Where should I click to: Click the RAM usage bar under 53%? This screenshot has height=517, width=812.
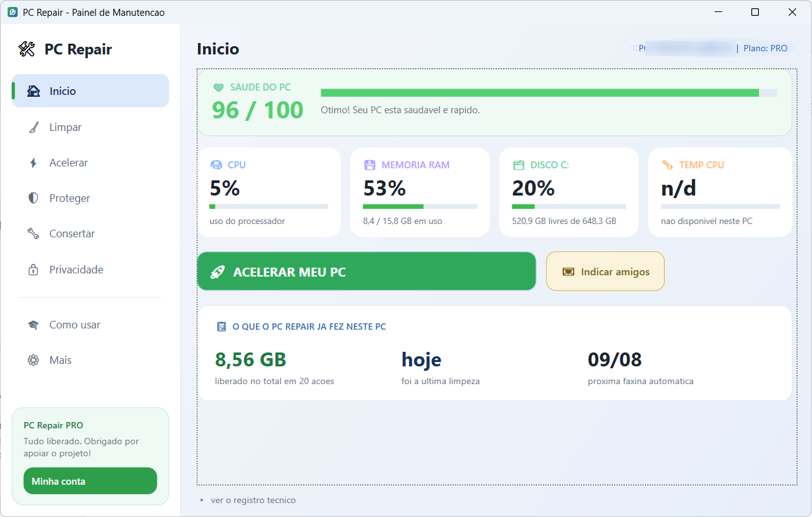click(420, 206)
